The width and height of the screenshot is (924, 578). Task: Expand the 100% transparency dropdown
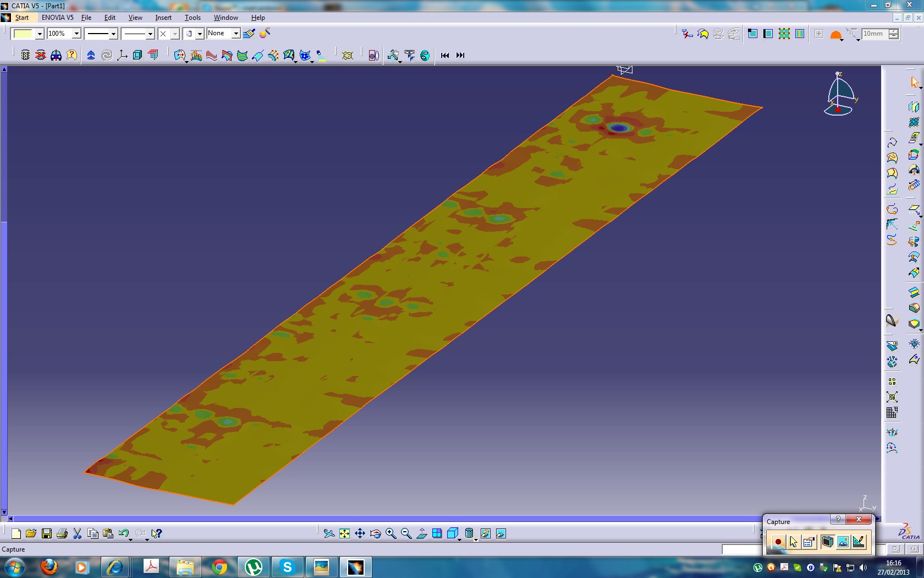[x=76, y=34]
